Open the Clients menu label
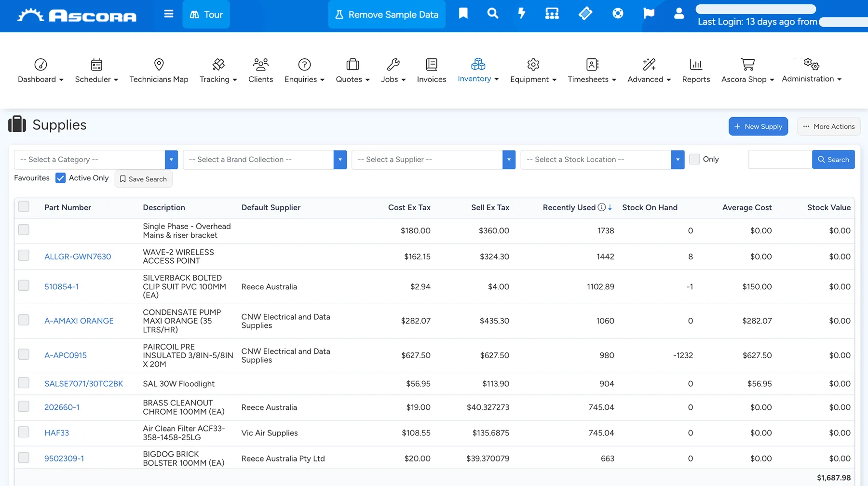This screenshot has height=486, width=868. click(x=260, y=79)
